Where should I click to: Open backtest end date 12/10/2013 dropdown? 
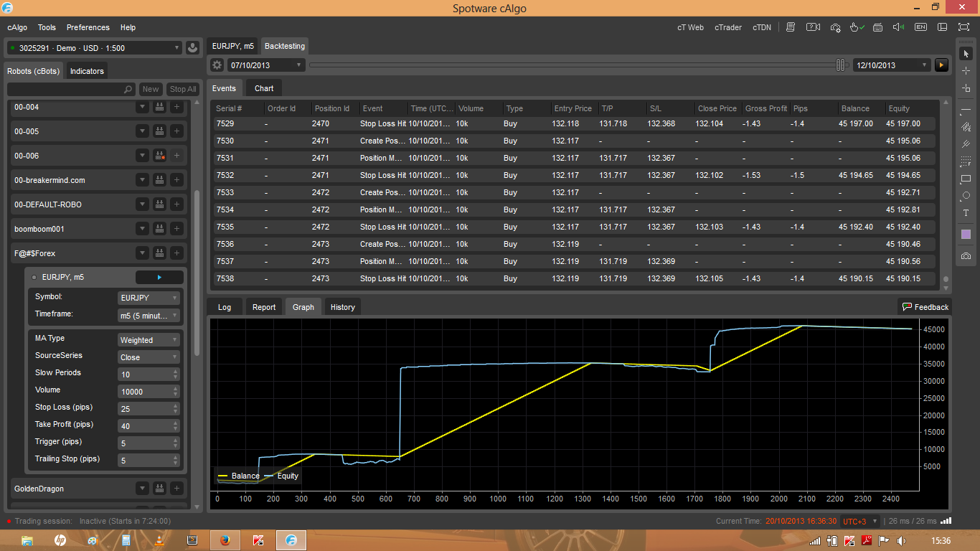point(892,65)
